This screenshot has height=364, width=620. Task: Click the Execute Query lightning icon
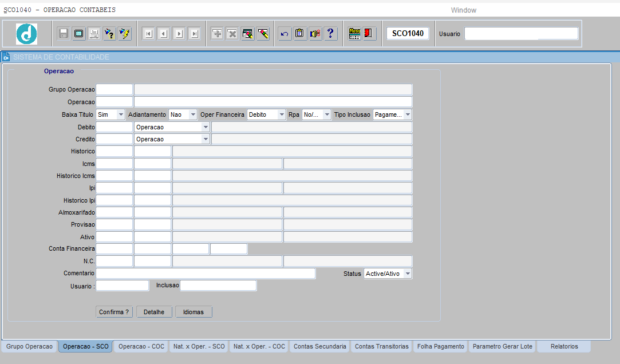click(x=125, y=34)
